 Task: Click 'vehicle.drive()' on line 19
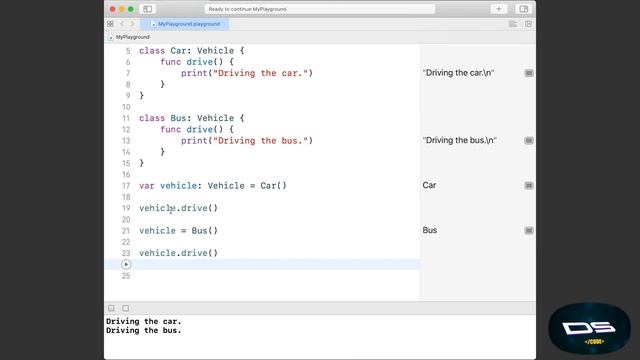(x=178, y=208)
